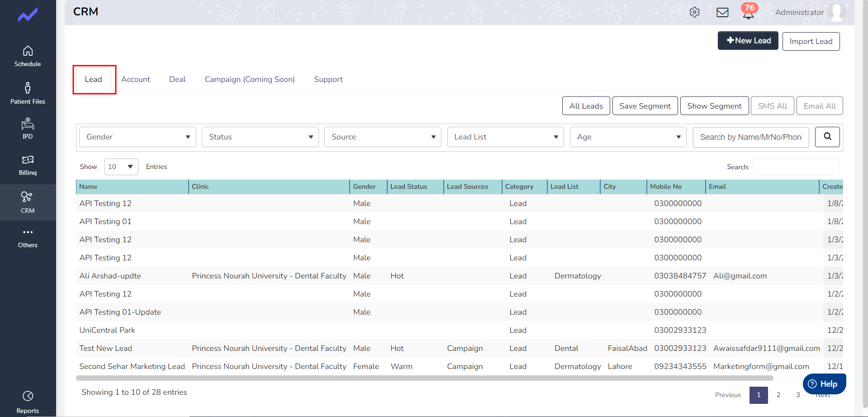This screenshot has height=417, width=868.
Task: Focus the table Search input box
Action: pos(796,167)
